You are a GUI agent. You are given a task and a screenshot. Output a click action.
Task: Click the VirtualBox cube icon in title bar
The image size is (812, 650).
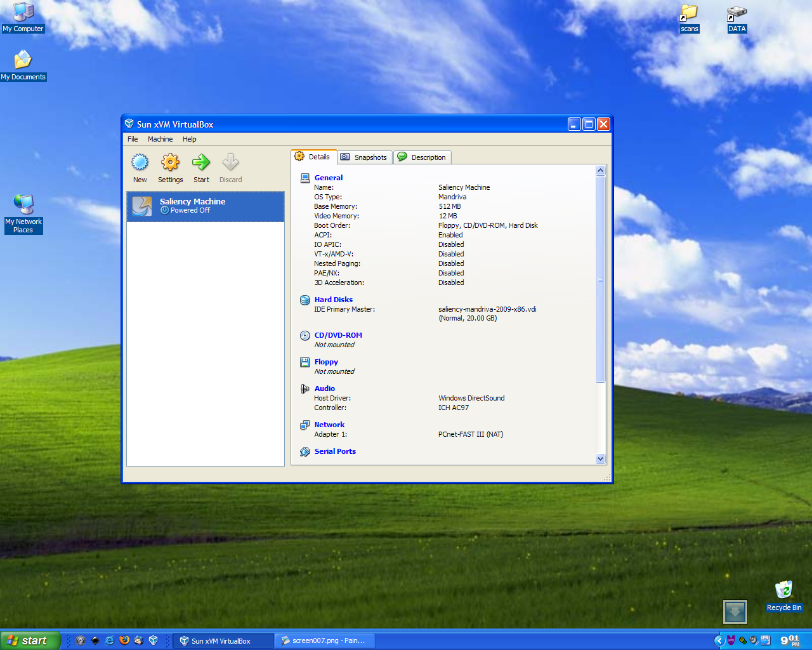click(x=129, y=124)
